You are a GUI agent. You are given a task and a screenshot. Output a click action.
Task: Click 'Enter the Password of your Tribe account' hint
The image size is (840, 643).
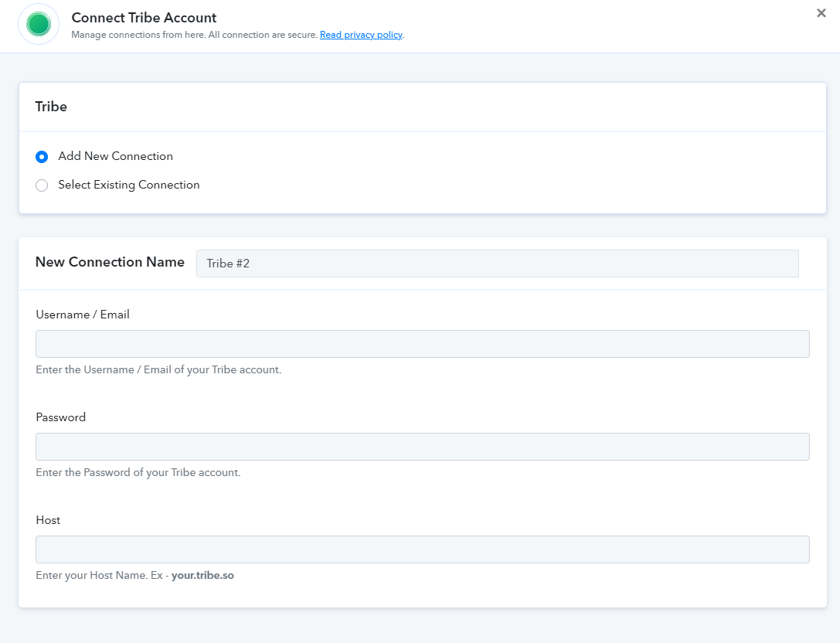point(138,473)
